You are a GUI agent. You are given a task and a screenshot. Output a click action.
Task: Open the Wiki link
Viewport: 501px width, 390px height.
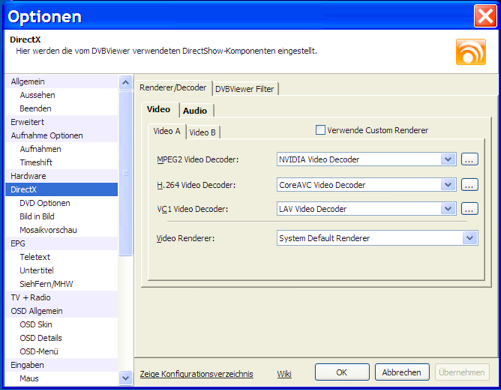[284, 374]
